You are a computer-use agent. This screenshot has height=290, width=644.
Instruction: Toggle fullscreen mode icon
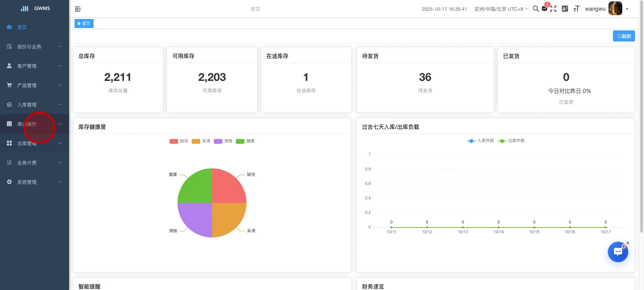(553, 9)
